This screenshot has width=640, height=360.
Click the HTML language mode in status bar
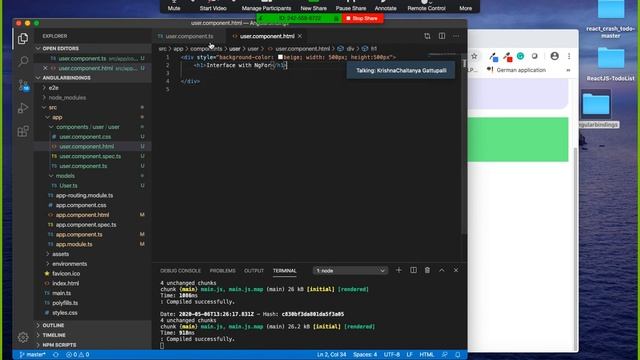pyautogui.click(x=427, y=355)
